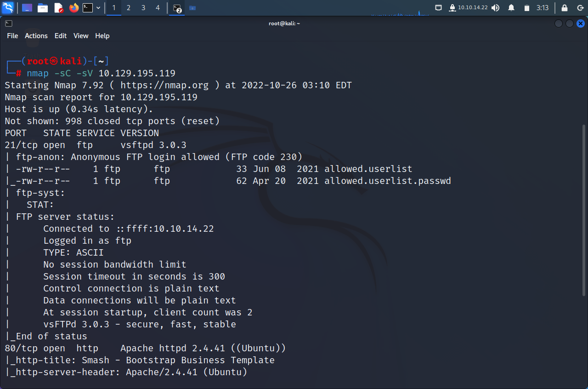
Task: Switch to workspace 1
Action: click(x=114, y=8)
